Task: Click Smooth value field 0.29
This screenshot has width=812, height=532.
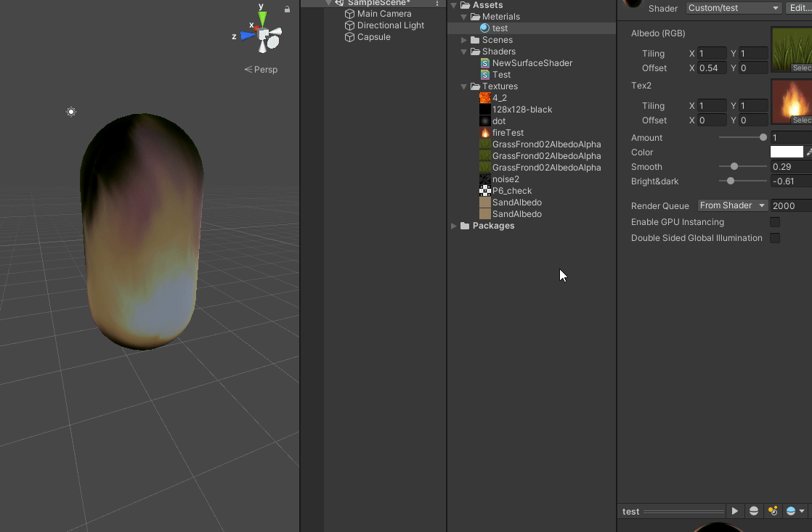Action: (x=791, y=167)
